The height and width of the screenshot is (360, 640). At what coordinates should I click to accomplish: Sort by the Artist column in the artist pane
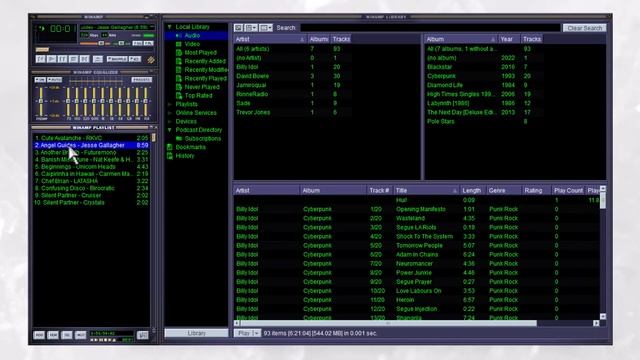[x=270, y=39]
